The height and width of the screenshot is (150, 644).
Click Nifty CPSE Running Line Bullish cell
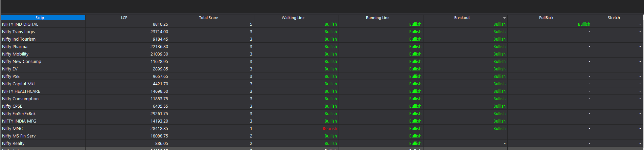pyautogui.click(x=415, y=106)
